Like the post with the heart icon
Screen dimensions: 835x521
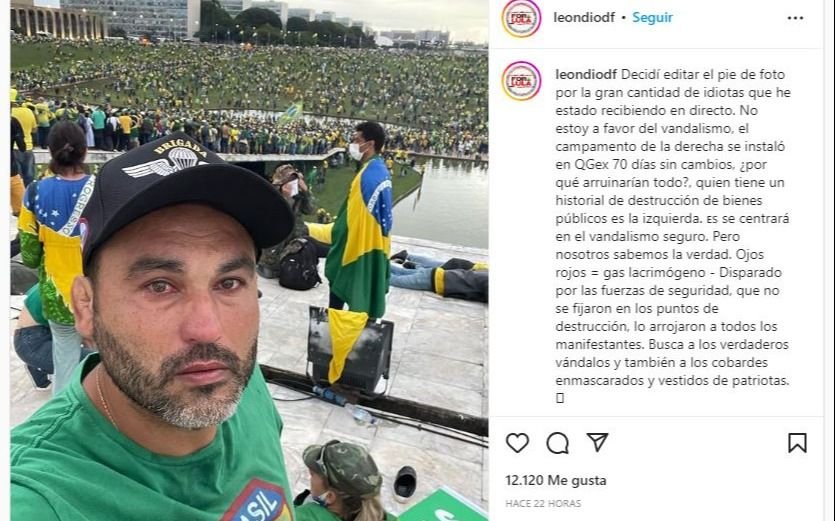point(517,443)
